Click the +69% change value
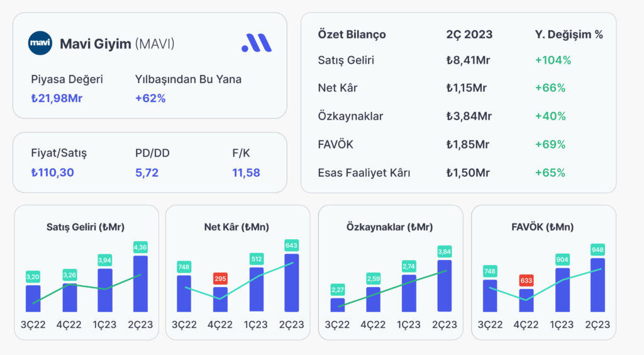The image size is (644, 355). pyautogui.click(x=550, y=145)
